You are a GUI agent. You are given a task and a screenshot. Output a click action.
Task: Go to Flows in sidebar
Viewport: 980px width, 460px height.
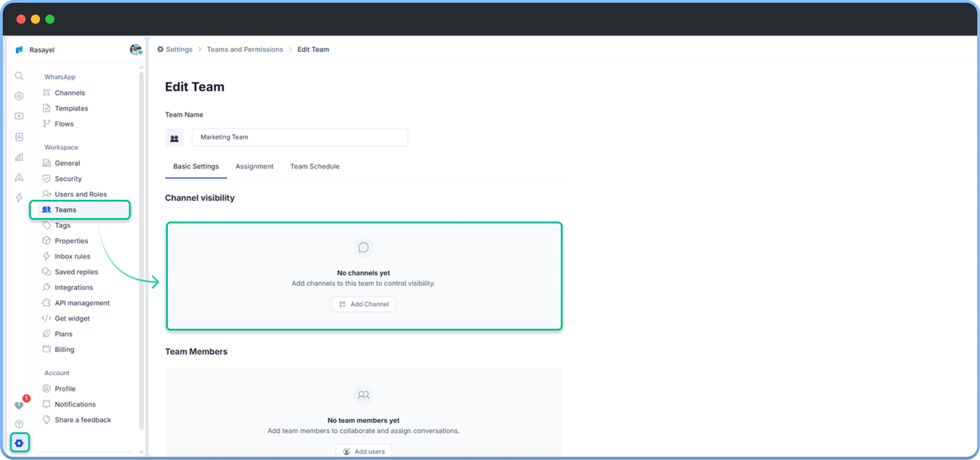coord(64,124)
